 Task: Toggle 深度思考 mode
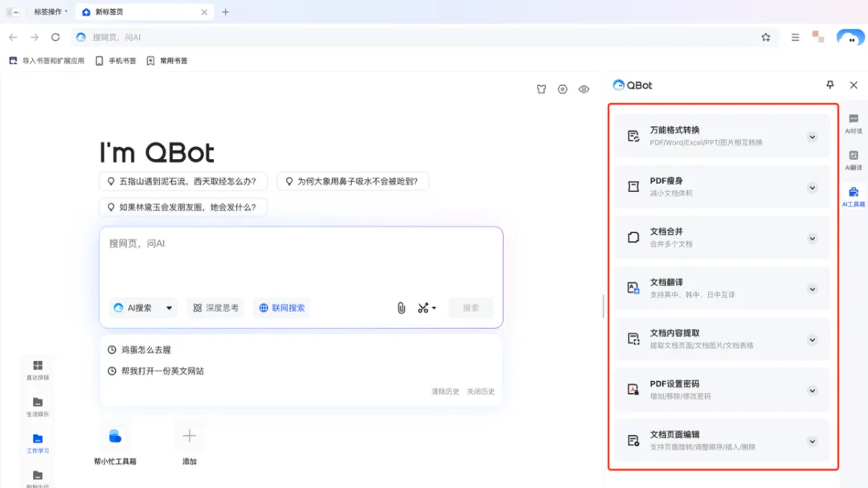click(x=216, y=308)
